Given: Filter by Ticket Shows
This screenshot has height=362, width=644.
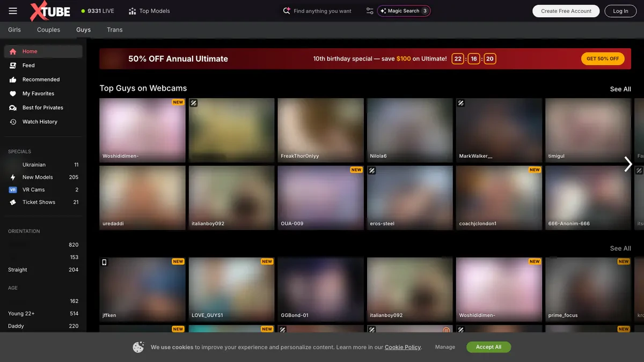Looking at the screenshot, I should [43, 202].
